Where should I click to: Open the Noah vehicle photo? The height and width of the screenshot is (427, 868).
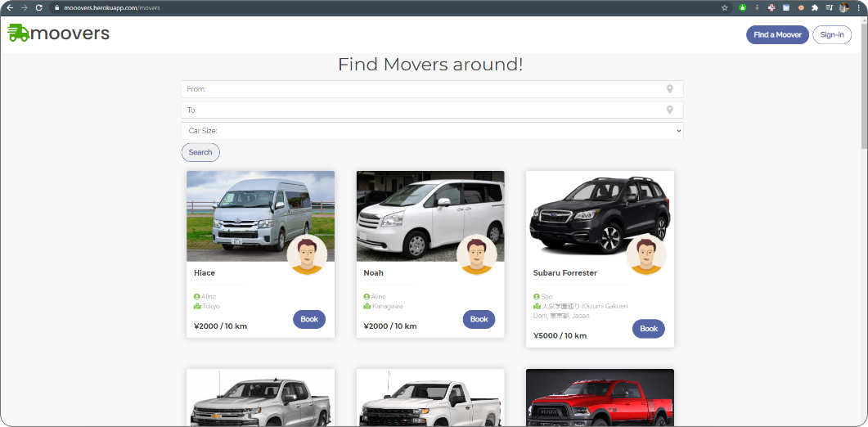(430, 216)
